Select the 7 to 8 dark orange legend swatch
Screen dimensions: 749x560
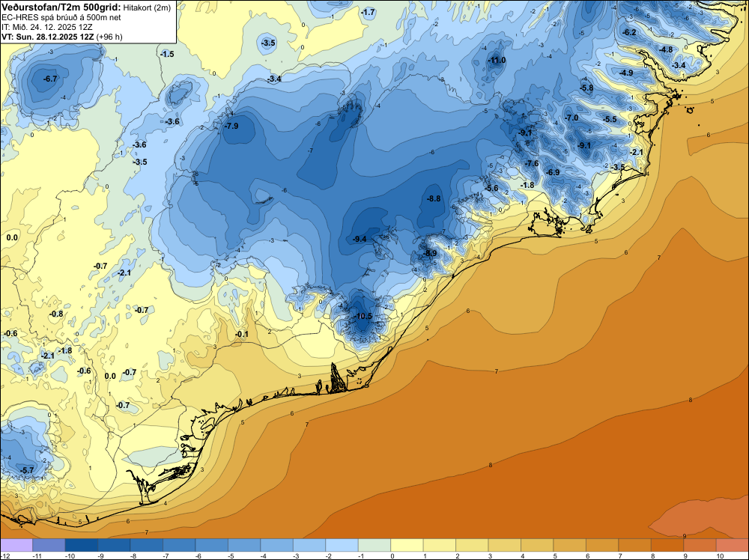[635, 545]
